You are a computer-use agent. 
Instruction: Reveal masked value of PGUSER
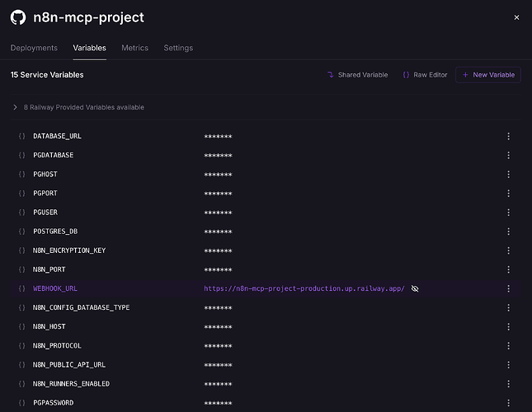click(218, 213)
